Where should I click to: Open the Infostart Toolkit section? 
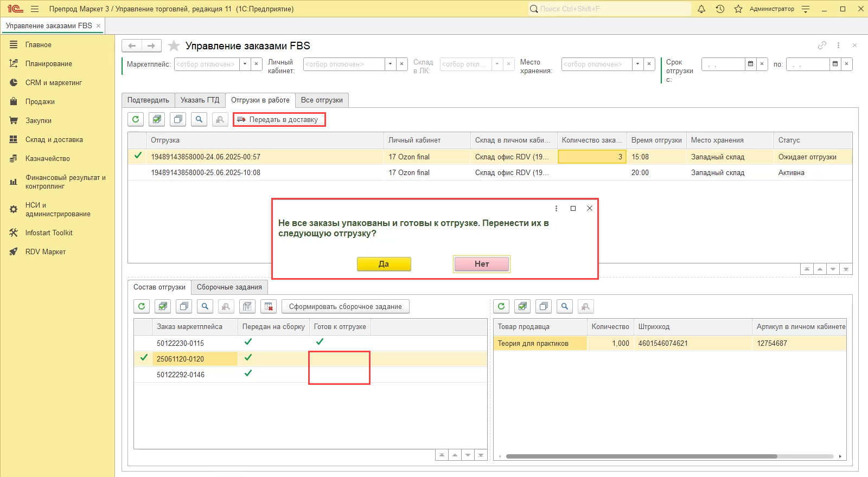pos(49,233)
